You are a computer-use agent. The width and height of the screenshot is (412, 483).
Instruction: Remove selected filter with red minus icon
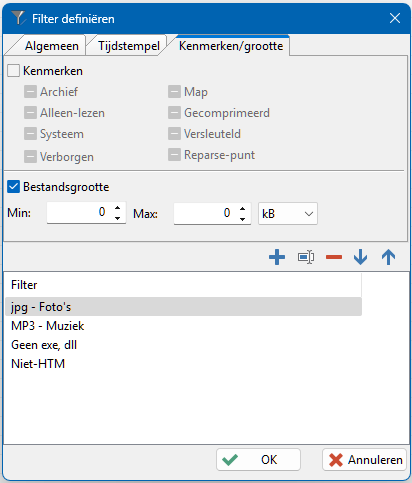tap(334, 257)
